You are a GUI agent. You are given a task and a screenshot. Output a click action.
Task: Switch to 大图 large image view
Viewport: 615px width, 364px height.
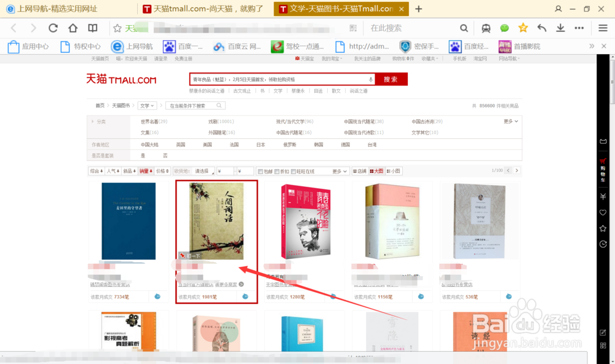376,171
